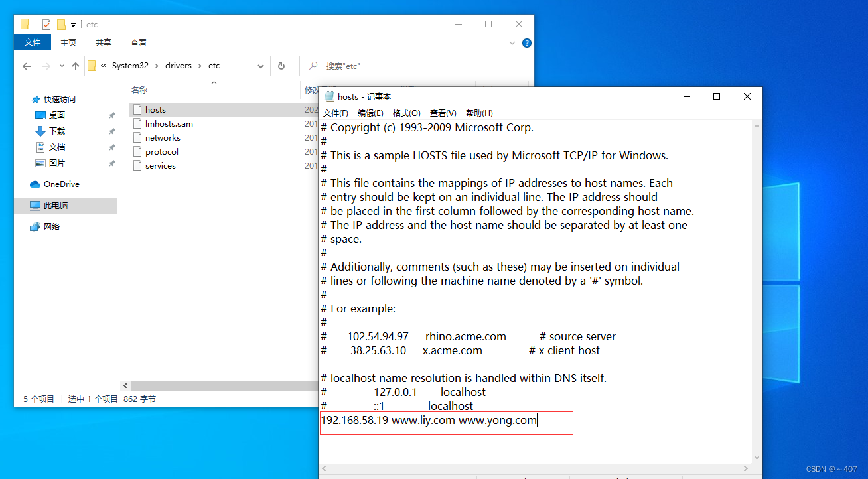Select the lmhosts.sam file
The image size is (868, 479).
[x=169, y=124]
